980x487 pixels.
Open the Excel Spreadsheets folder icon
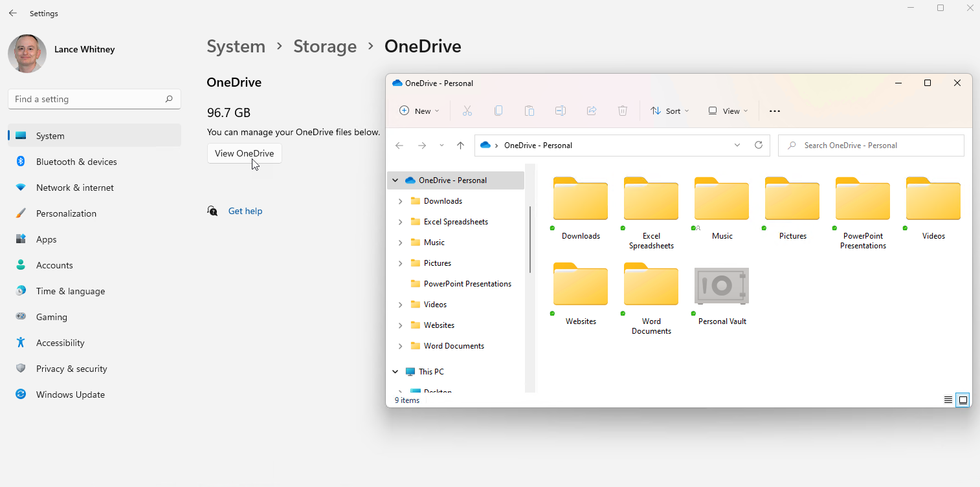651,199
